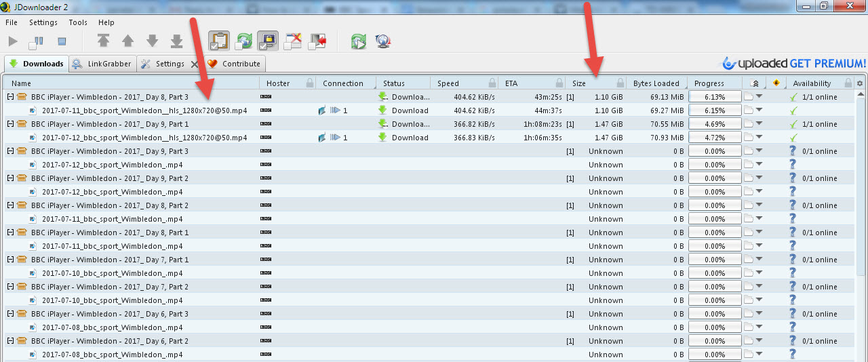Click the 4.72% progress bar
Viewport: 868px width, 362px height.
[x=715, y=138]
